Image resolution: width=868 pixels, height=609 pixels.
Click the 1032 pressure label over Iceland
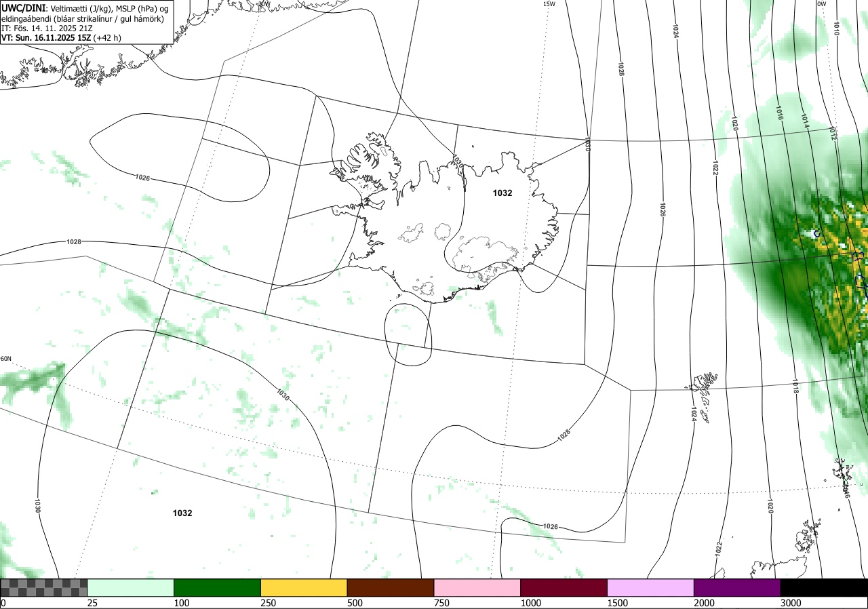tap(502, 193)
